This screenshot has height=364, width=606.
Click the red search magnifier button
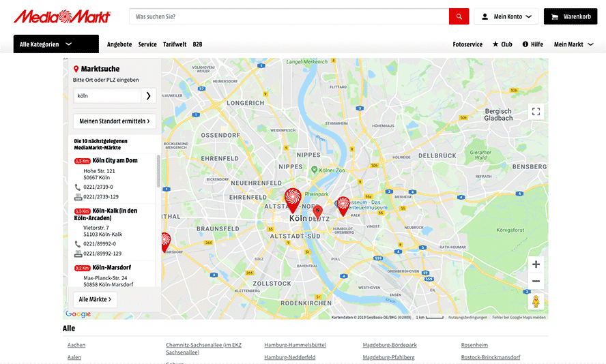[x=459, y=16]
